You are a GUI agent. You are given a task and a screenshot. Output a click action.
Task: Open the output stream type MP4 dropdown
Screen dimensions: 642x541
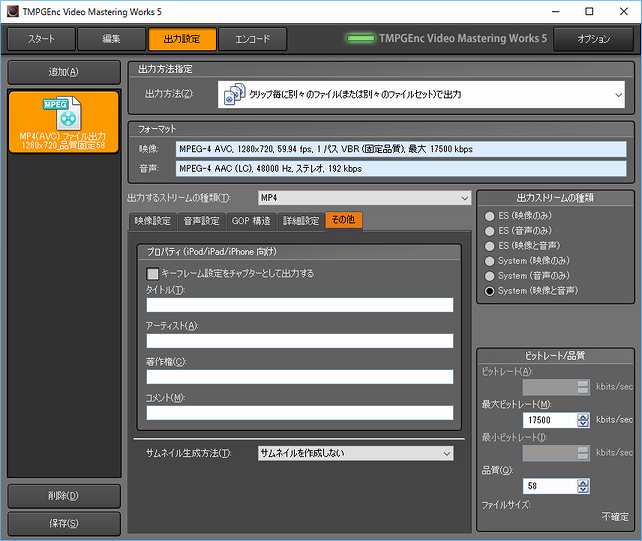coord(364,198)
